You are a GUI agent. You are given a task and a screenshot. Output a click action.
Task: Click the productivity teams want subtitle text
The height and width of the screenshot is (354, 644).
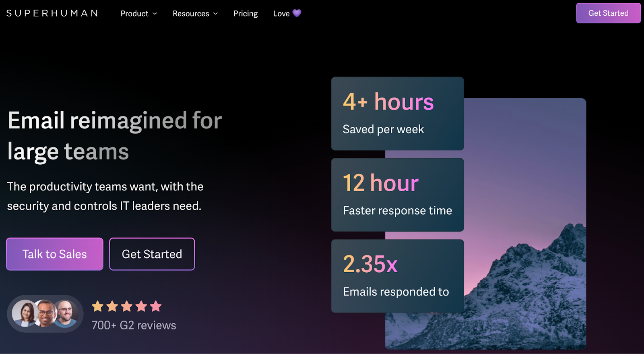[x=105, y=196]
